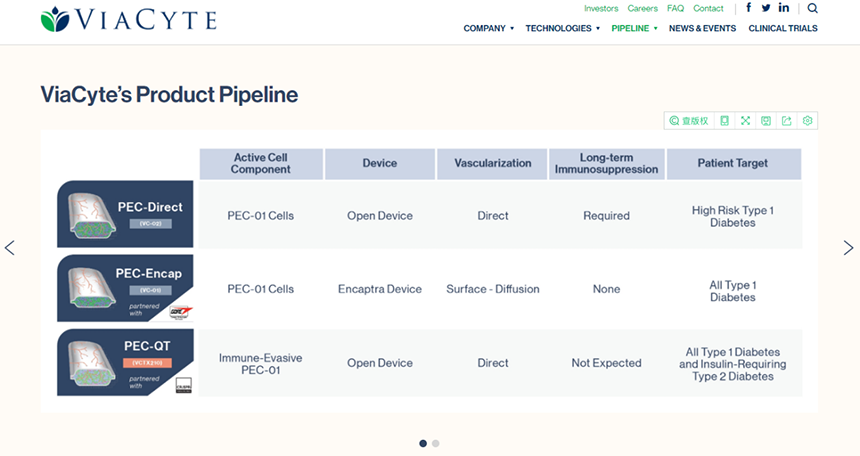
Task: Open site search magnifier icon
Action: pos(813,8)
